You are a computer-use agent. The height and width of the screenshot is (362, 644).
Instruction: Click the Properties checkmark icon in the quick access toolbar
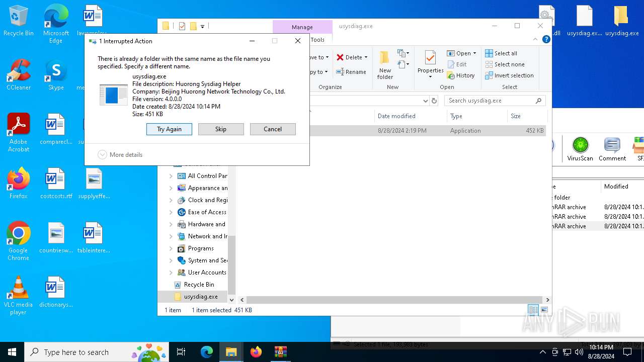pyautogui.click(x=182, y=26)
